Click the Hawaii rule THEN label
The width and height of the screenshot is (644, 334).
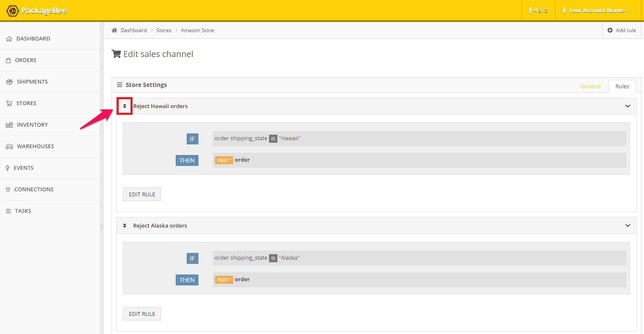tap(187, 160)
